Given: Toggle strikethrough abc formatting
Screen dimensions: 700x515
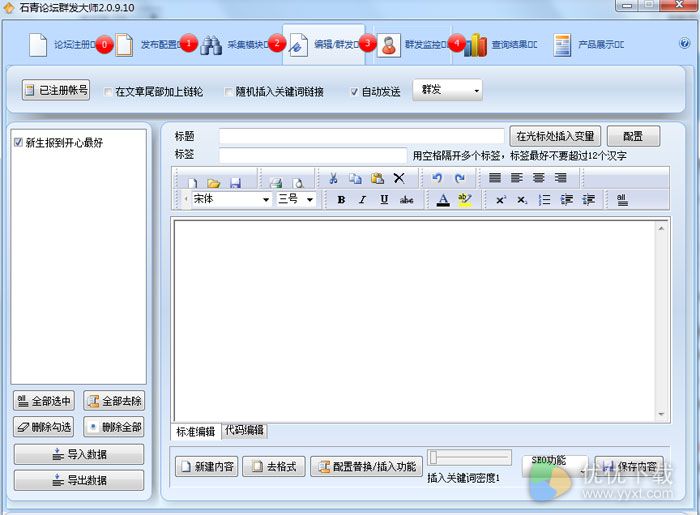Looking at the screenshot, I should click(406, 199).
